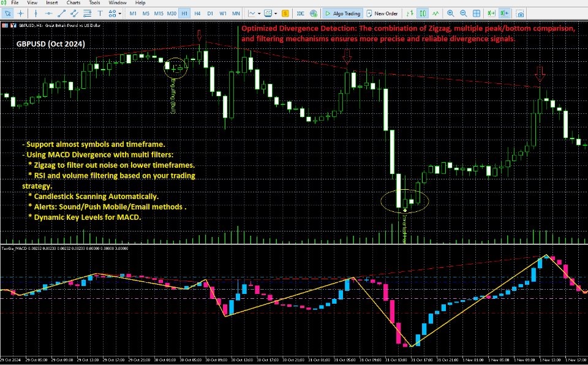
Task: Disable Algo Trading
Action: (x=344, y=13)
